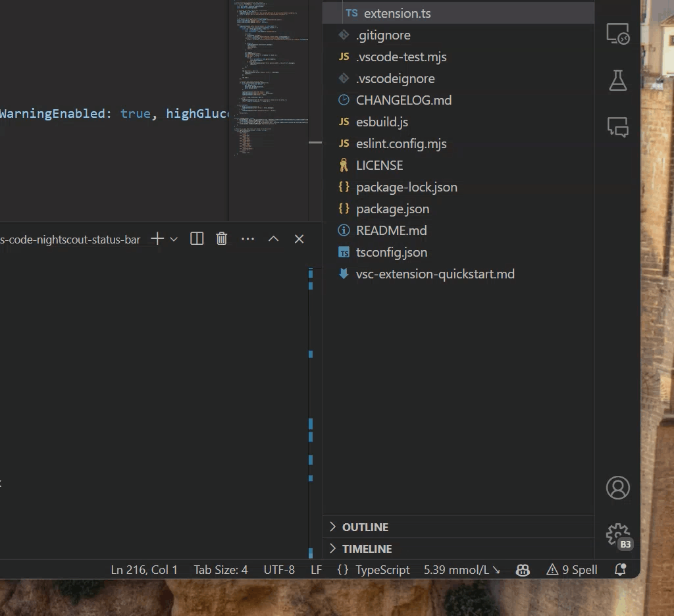
Task: Click the TS icon beside extension.ts
Action: 351,13
